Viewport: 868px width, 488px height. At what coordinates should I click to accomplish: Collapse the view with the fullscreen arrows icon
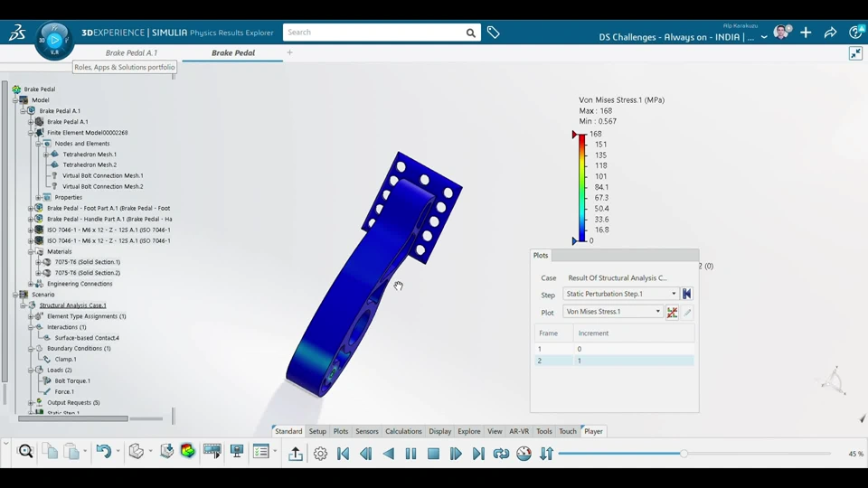(x=856, y=53)
